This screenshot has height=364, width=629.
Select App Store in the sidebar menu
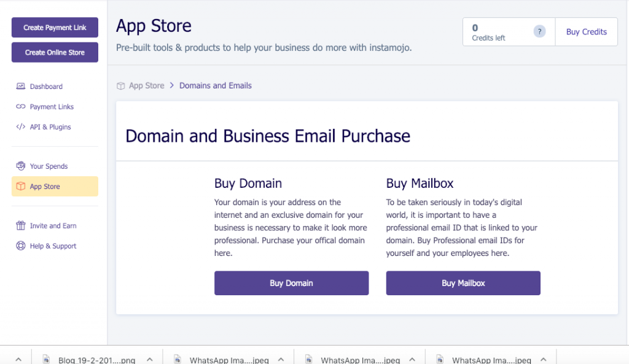click(x=45, y=187)
